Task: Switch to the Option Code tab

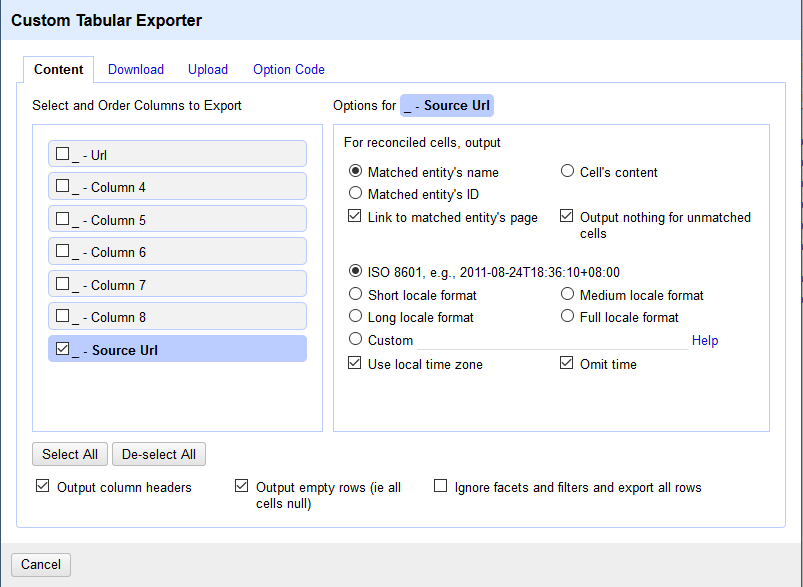Action: pos(288,69)
